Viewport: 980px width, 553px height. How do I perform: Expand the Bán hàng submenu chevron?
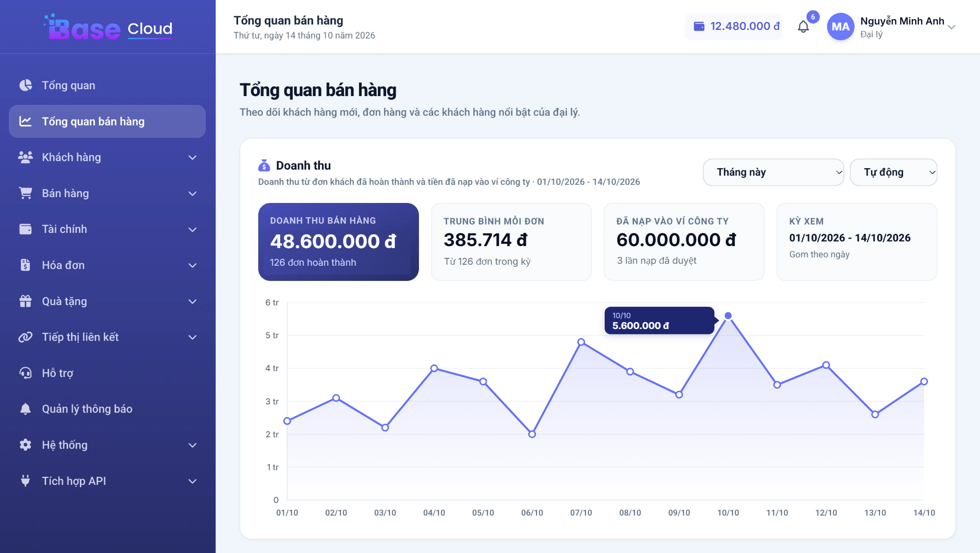(193, 194)
